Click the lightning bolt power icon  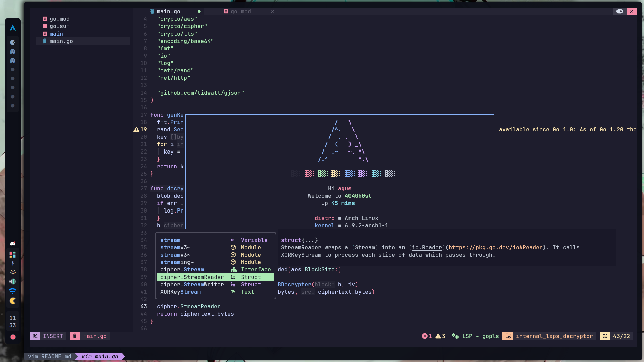coord(13,263)
